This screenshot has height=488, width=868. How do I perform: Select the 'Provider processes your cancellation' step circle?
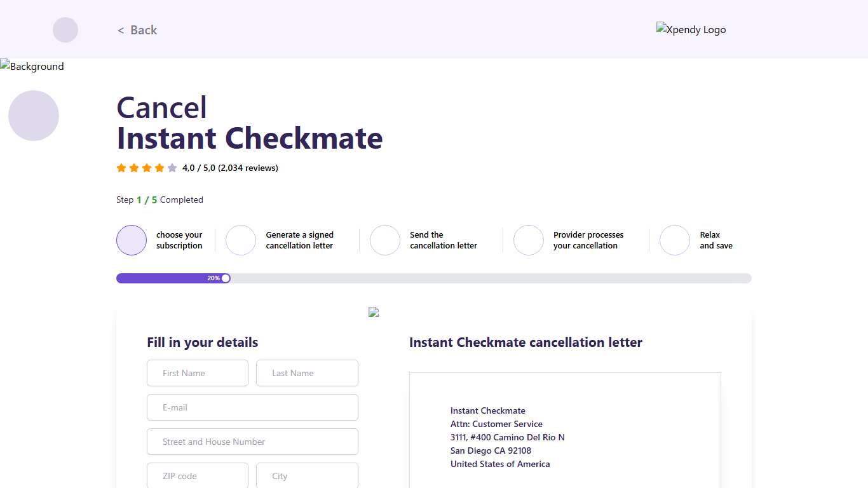click(529, 240)
